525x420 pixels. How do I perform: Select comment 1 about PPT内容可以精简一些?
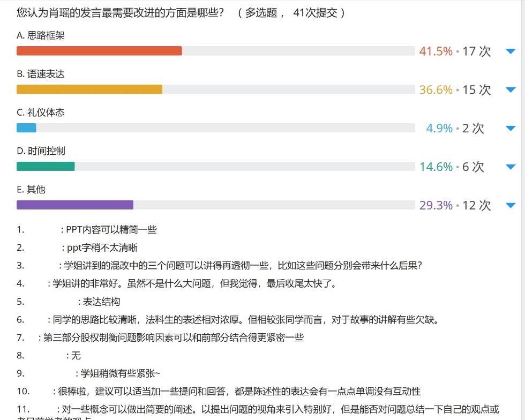point(111,230)
